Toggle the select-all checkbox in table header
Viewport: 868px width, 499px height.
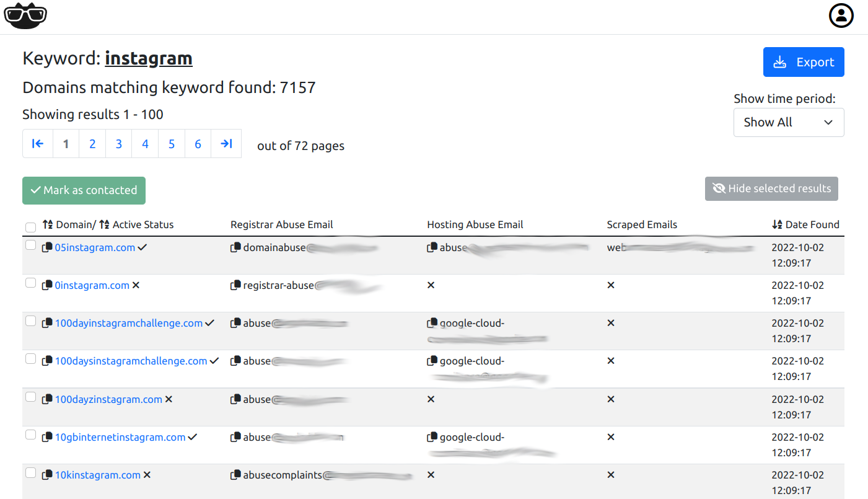[x=30, y=227]
